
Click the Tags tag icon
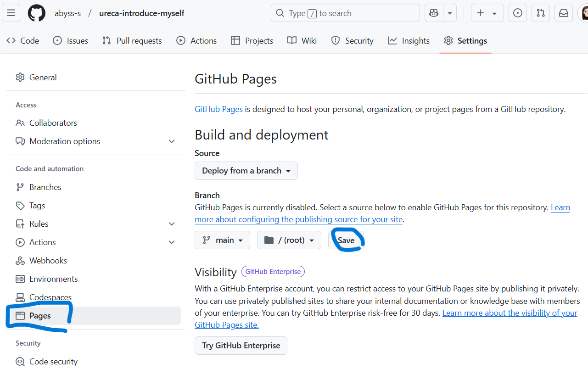click(x=20, y=206)
